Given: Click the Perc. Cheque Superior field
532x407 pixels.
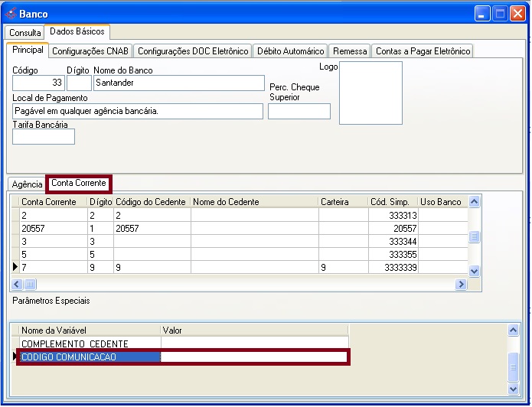Looking at the screenshot, I should click(299, 112).
